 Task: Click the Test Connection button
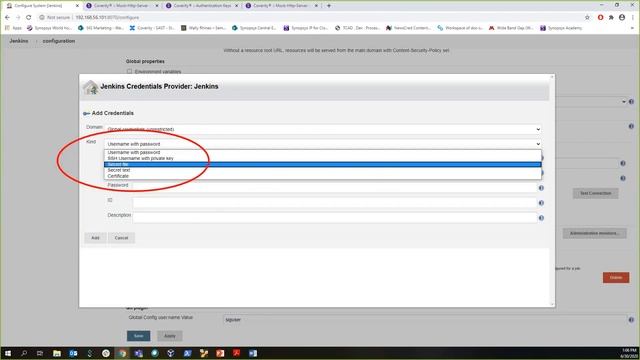(596, 193)
